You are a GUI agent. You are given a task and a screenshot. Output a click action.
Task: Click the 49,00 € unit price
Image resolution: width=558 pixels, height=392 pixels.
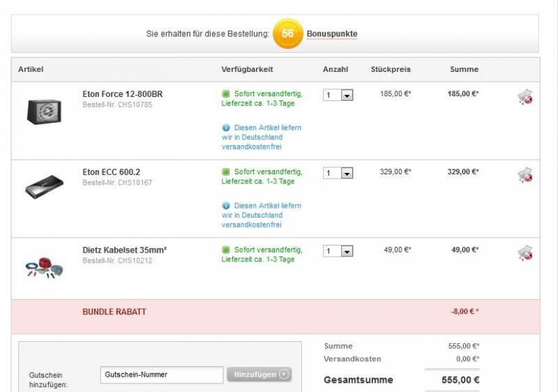(398, 250)
